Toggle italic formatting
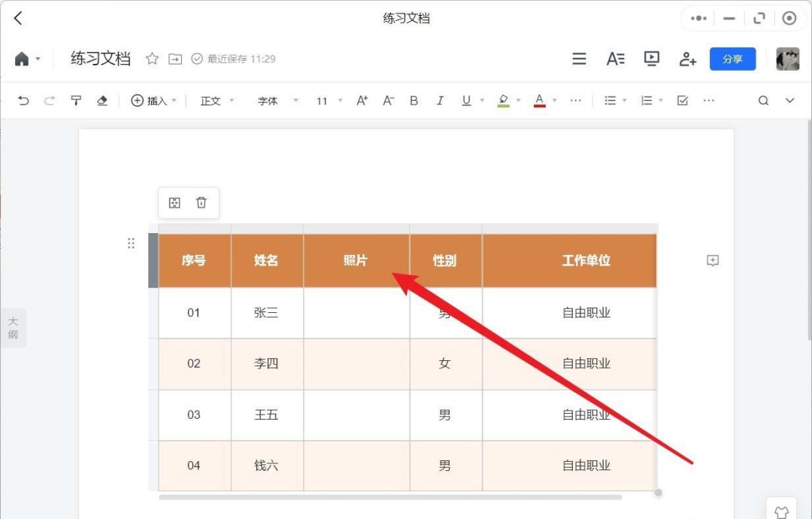 point(440,99)
